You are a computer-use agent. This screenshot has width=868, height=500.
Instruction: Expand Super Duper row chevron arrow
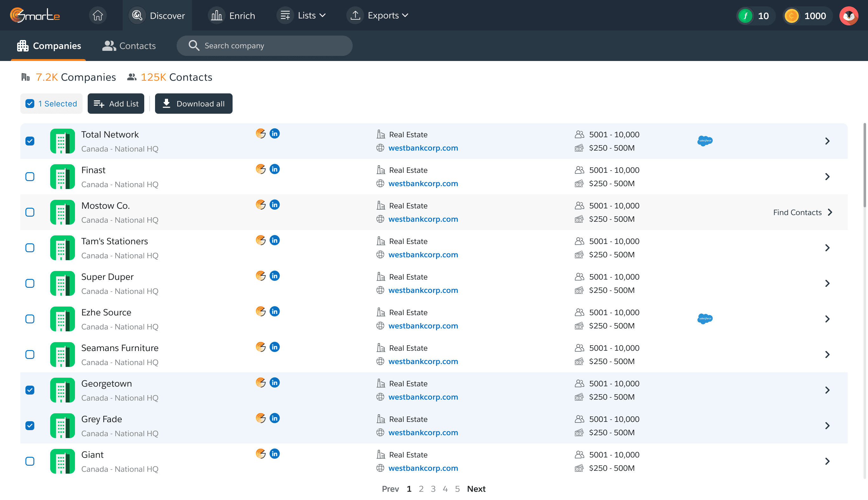[x=827, y=283]
